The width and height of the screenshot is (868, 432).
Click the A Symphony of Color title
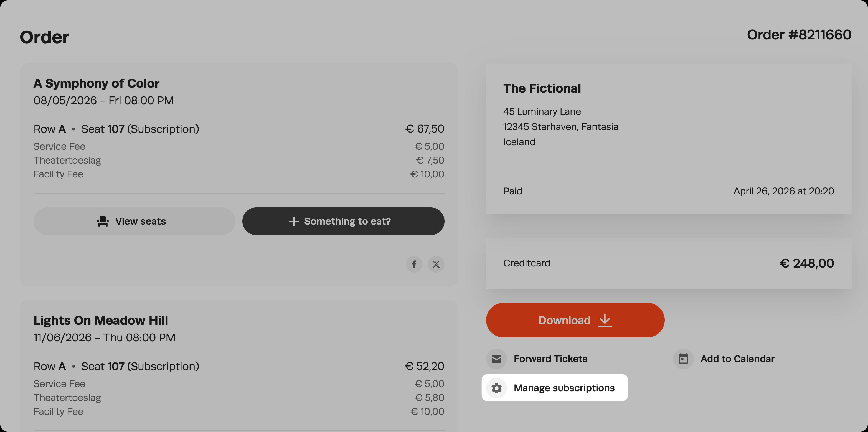(x=97, y=83)
